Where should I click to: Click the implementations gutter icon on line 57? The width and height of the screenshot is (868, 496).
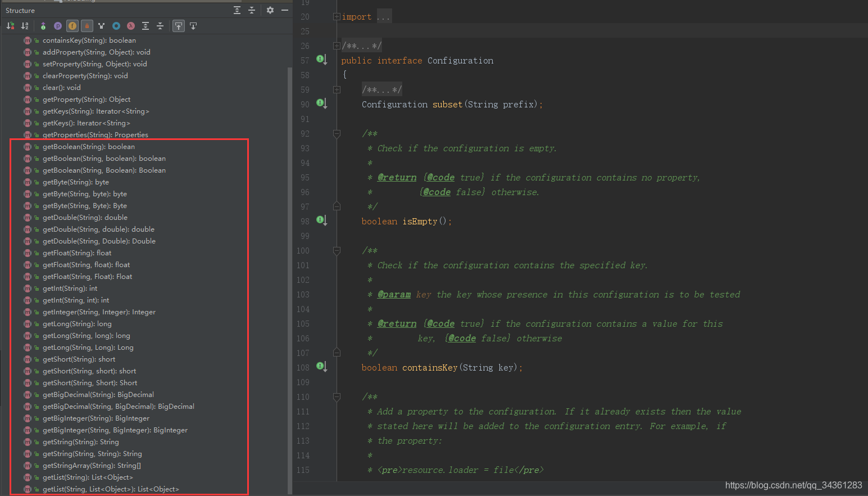click(321, 60)
